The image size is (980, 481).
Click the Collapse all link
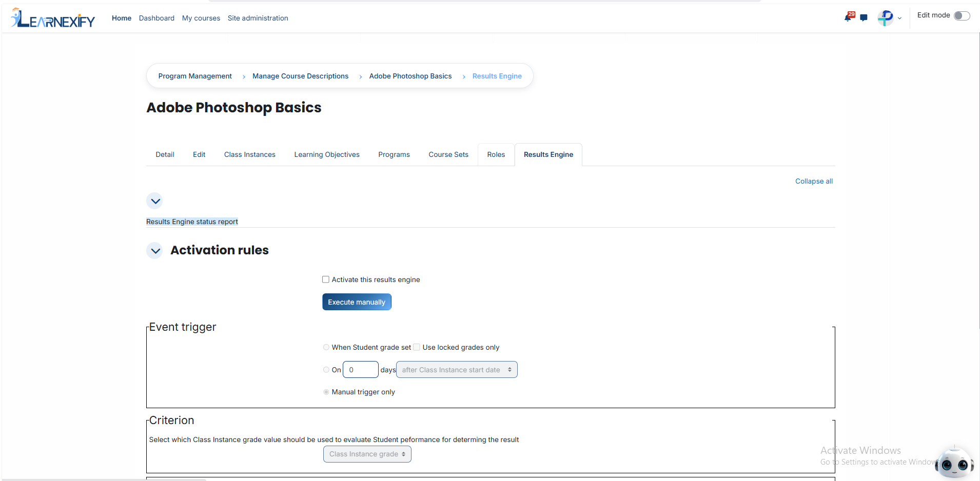(x=814, y=181)
